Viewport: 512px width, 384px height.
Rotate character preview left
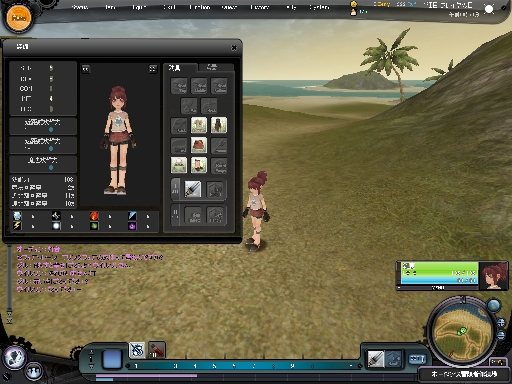point(86,69)
